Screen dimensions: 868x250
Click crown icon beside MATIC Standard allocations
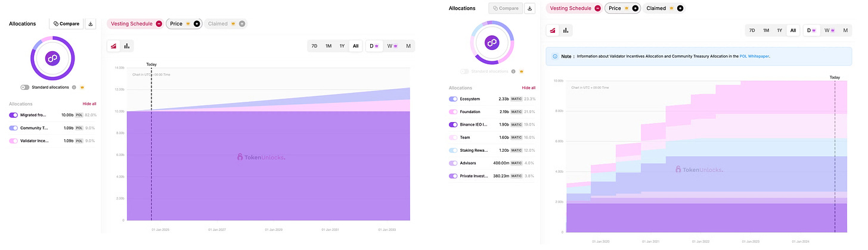(x=522, y=71)
